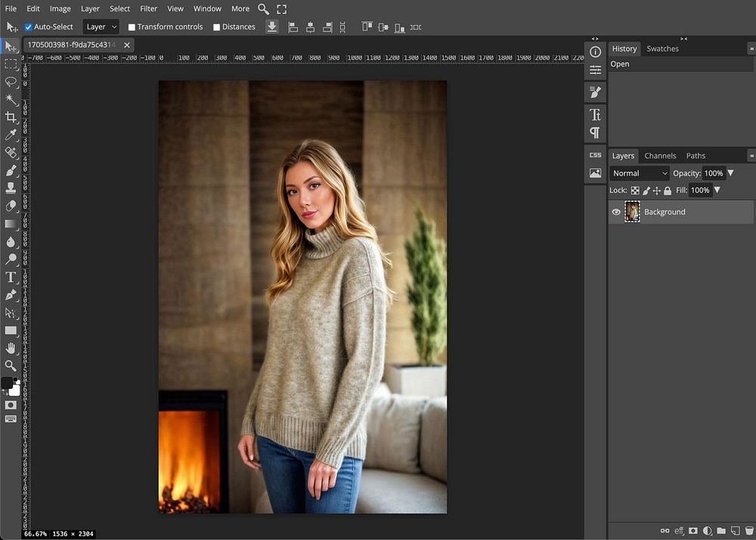Open the Normal blend mode dropdown
This screenshot has height=540, width=756.
640,173
